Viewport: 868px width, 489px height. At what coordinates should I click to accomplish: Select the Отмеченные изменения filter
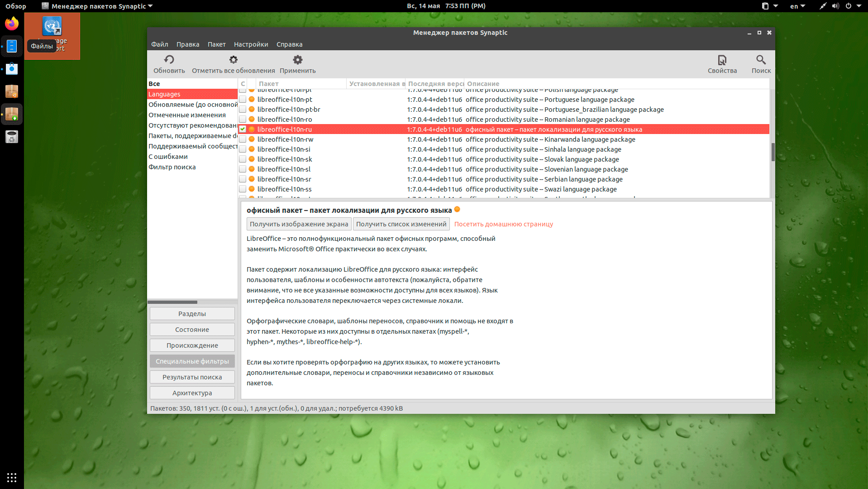point(187,115)
